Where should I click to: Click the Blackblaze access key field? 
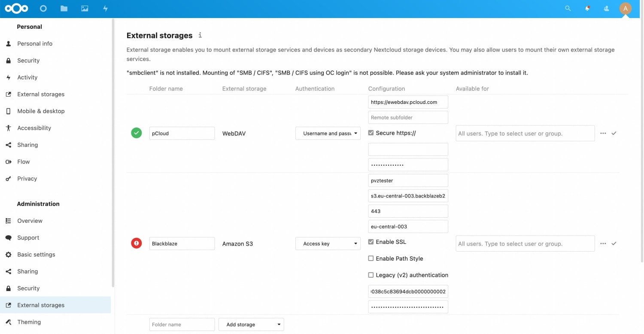[x=408, y=291]
